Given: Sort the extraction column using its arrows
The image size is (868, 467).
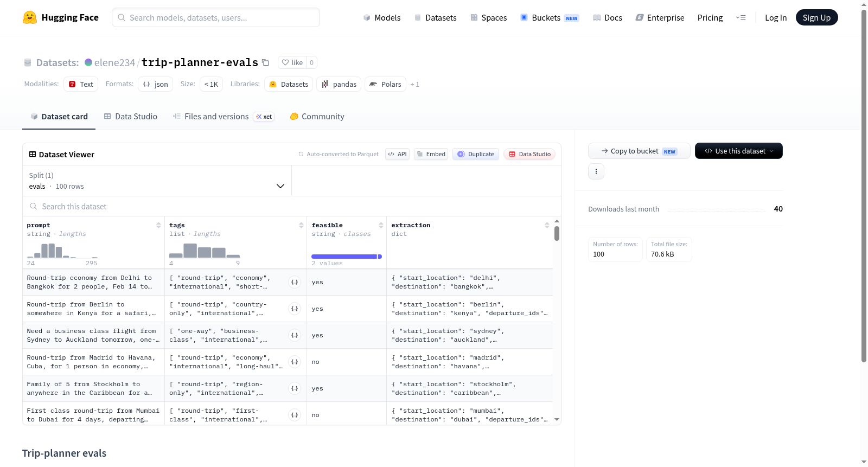Looking at the screenshot, I should 547,225.
